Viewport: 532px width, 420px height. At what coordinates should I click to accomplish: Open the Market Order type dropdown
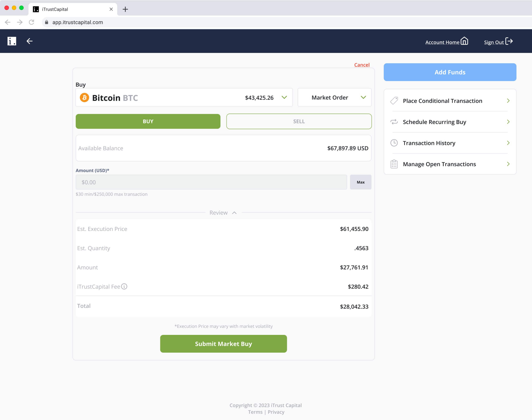334,97
